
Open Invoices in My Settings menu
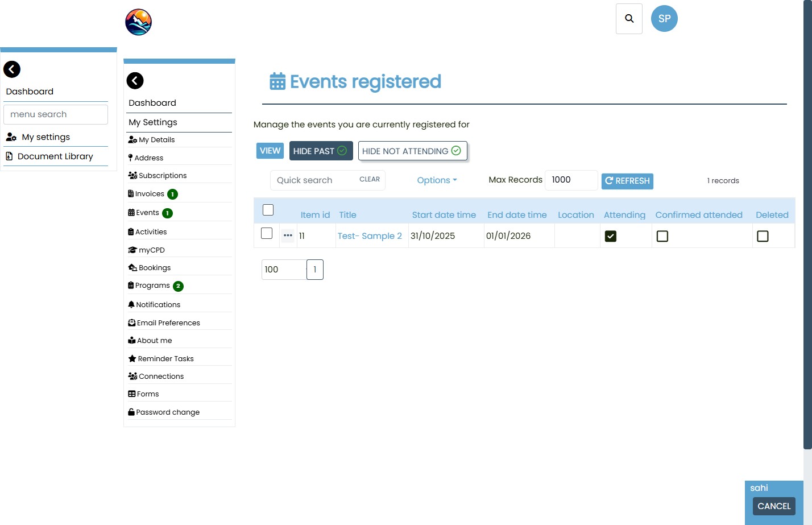(x=150, y=194)
